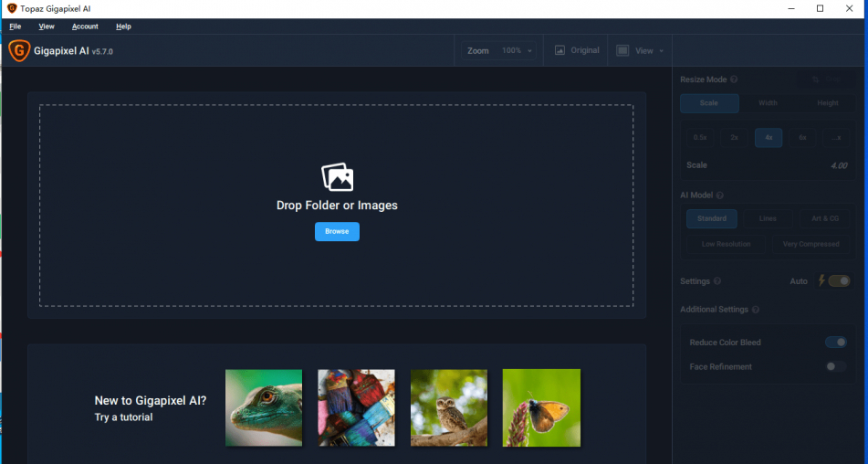
Task: Click the 'Try a tutorial' text
Action: tap(123, 417)
